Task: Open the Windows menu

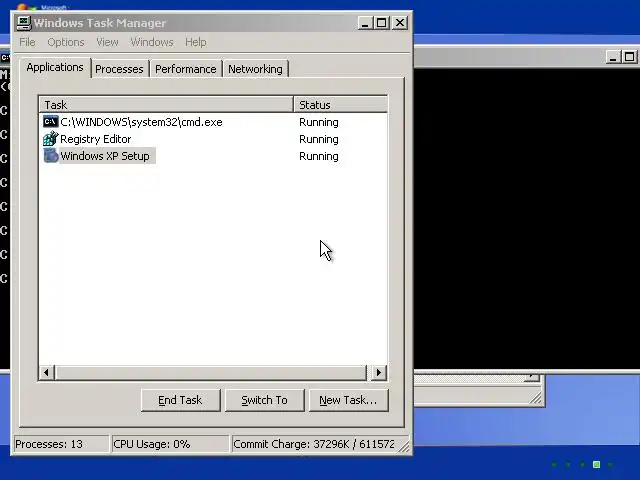Action: pyautogui.click(x=152, y=42)
